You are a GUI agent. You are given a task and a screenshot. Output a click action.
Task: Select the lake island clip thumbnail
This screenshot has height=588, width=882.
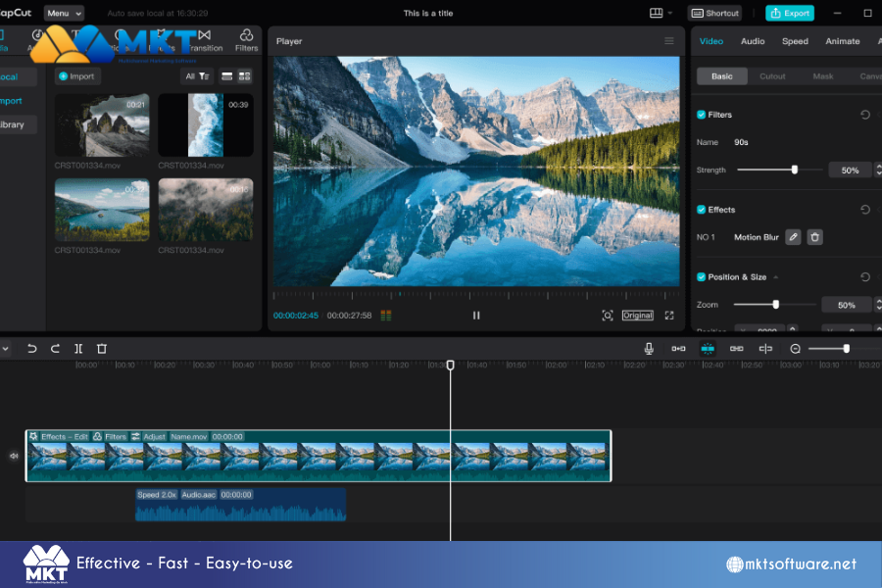point(102,210)
